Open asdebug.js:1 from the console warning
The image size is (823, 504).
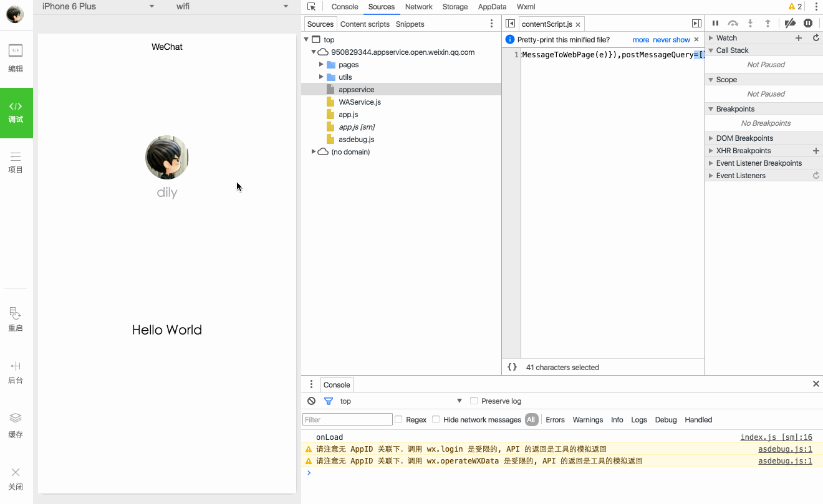pyautogui.click(x=785, y=449)
